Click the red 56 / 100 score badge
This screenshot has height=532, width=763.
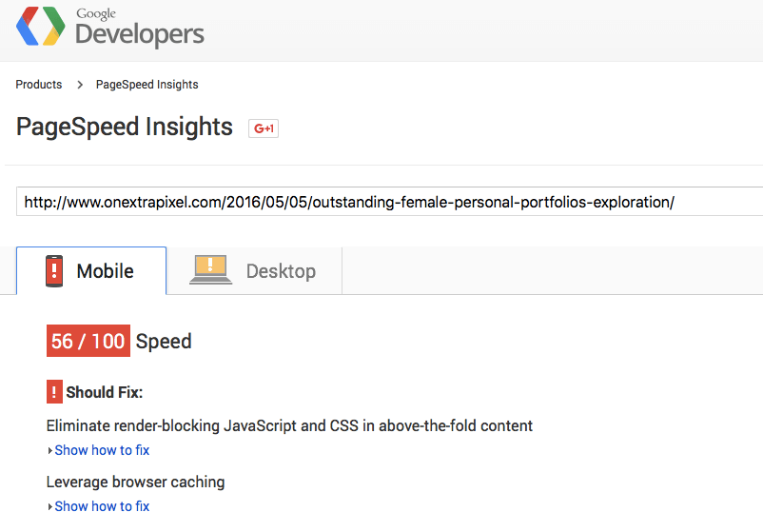coord(88,341)
